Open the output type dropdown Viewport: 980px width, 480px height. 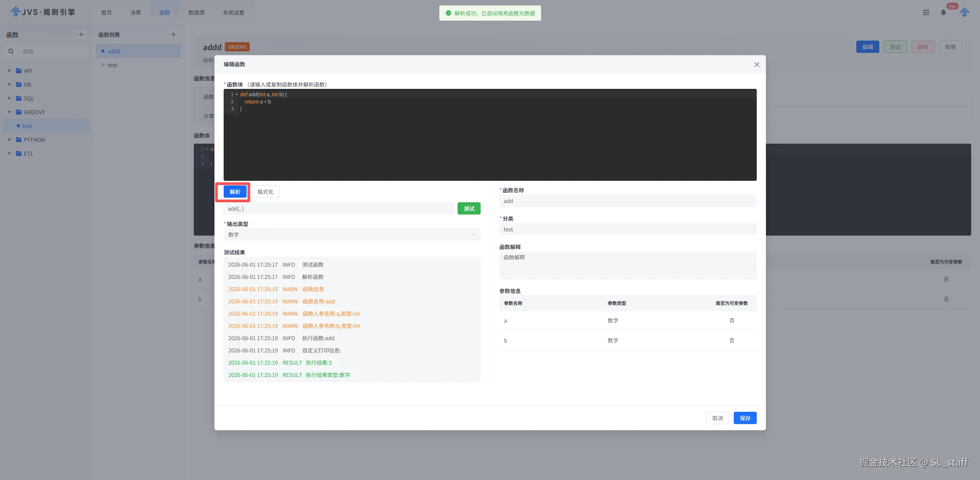tap(352, 234)
